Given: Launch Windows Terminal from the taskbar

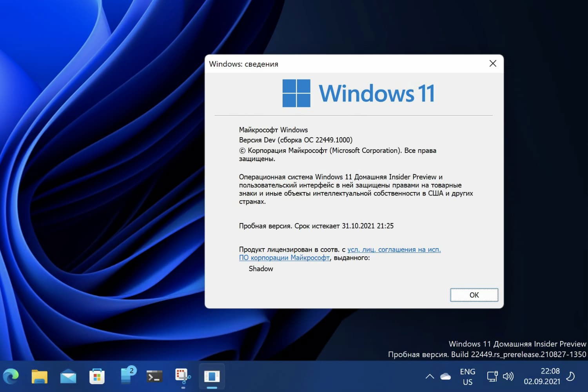Looking at the screenshot, I should (x=154, y=376).
